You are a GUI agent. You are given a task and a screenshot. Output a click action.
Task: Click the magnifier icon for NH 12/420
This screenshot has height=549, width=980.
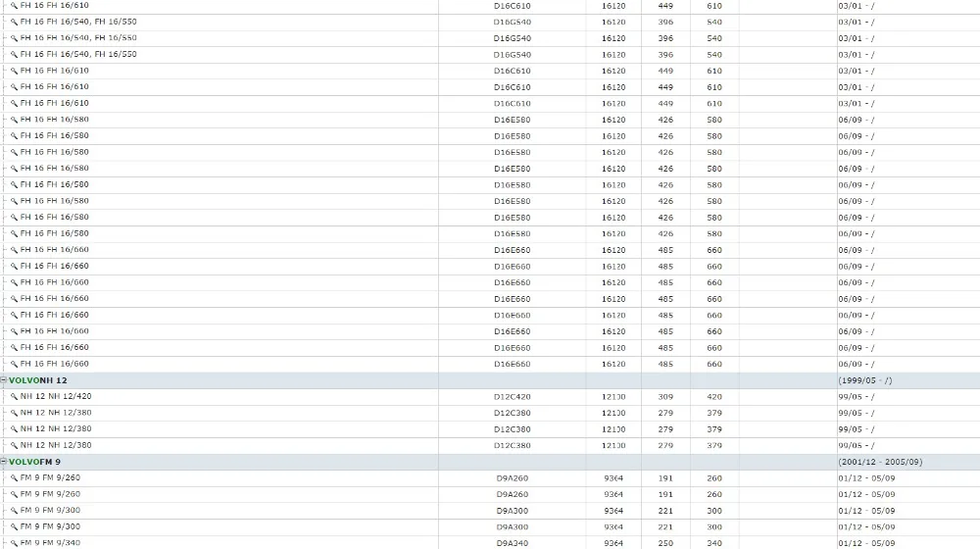[x=14, y=396]
